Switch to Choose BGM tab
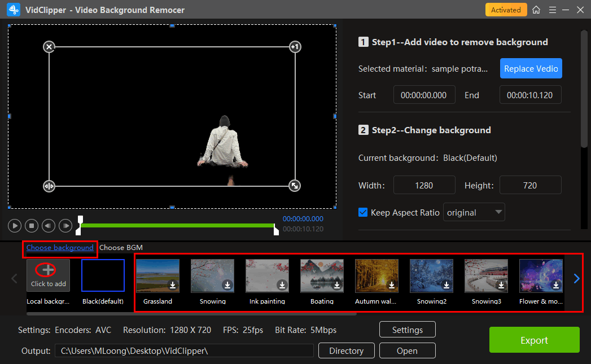The height and width of the screenshot is (364, 591). coord(121,248)
